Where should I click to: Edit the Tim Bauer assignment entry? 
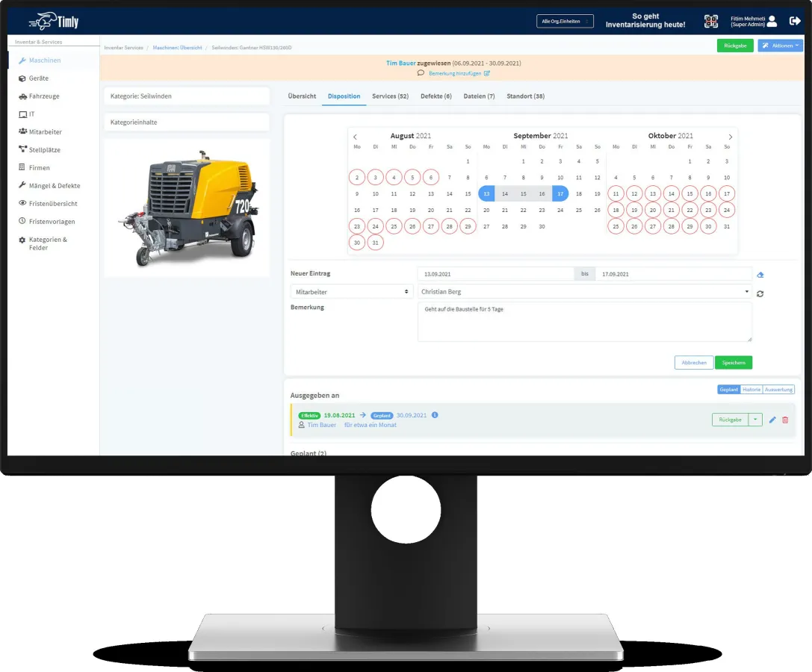772,420
